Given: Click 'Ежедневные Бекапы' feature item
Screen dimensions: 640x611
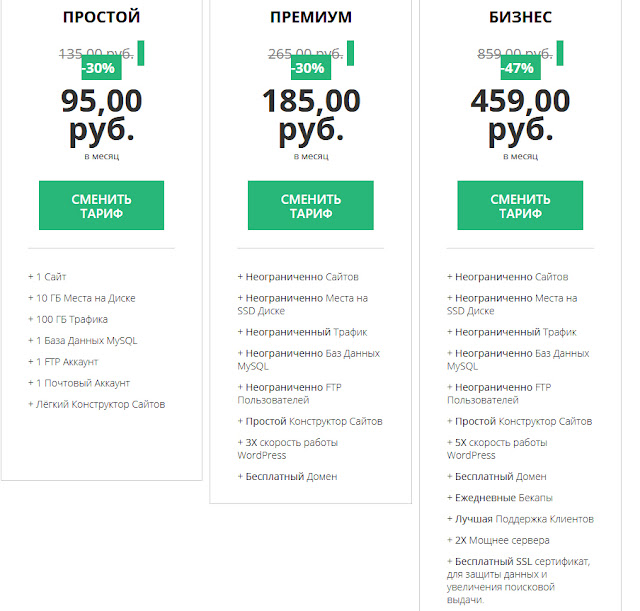Looking at the screenshot, I should pyautogui.click(x=503, y=497).
